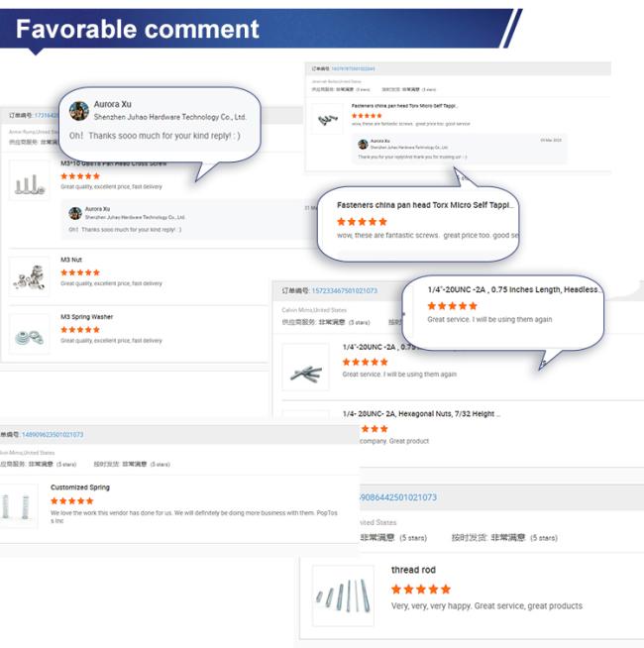Open the order link ending 9086442501021073
The height and width of the screenshot is (648, 644).
click(398, 497)
